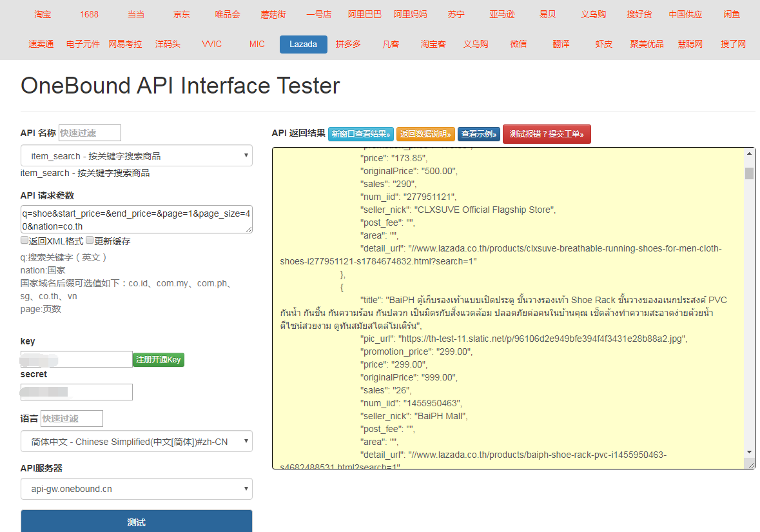Screen dimensions: 760x532
Task: Expand the item_search API name dropdown
Action: click(x=136, y=155)
